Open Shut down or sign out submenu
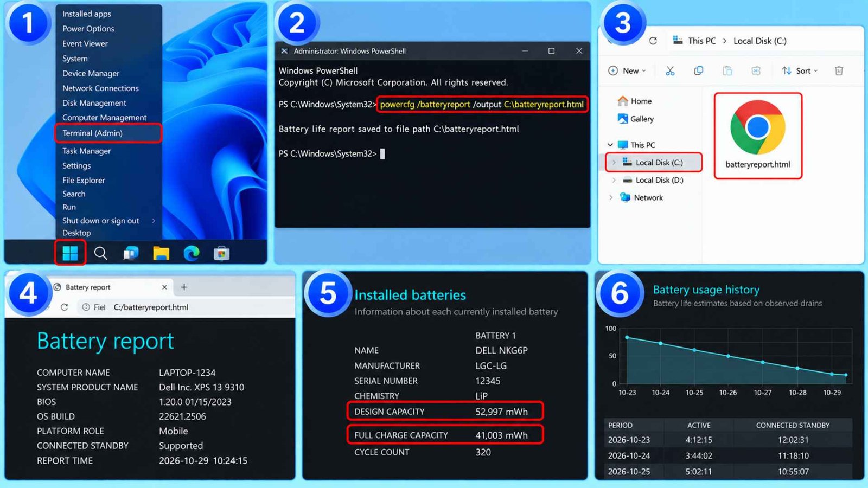The width and height of the screenshot is (868, 488). (x=108, y=221)
